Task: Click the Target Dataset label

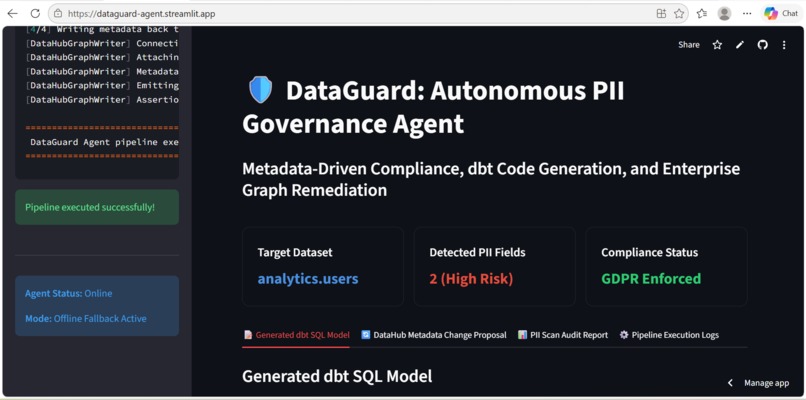Action: point(295,252)
